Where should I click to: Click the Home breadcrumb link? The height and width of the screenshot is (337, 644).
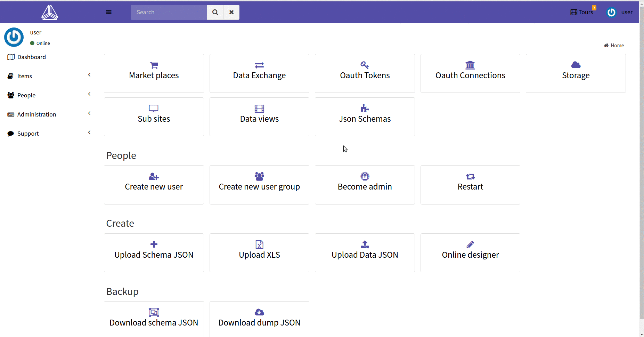614,46
